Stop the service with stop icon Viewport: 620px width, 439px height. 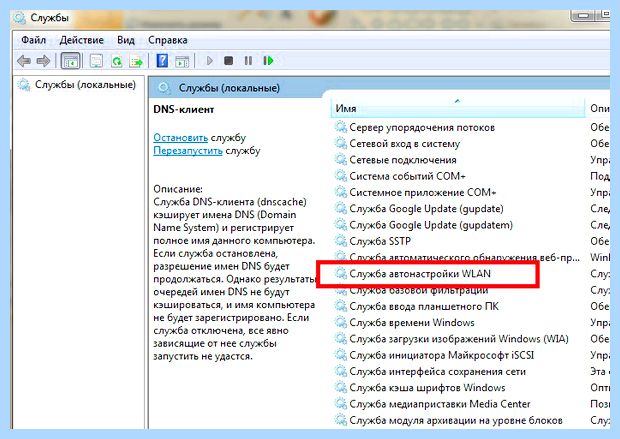click(229, 61)
